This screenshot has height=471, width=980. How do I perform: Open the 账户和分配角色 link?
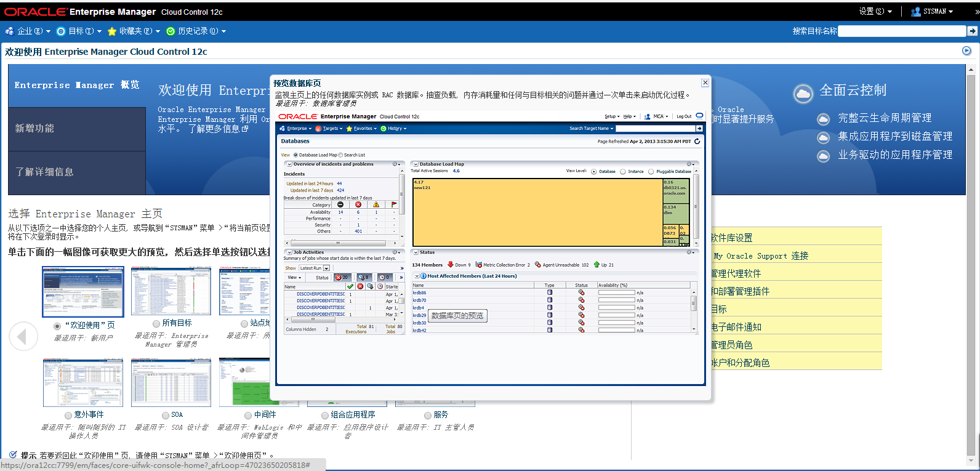pyautogui.click(x=741, y=363)
